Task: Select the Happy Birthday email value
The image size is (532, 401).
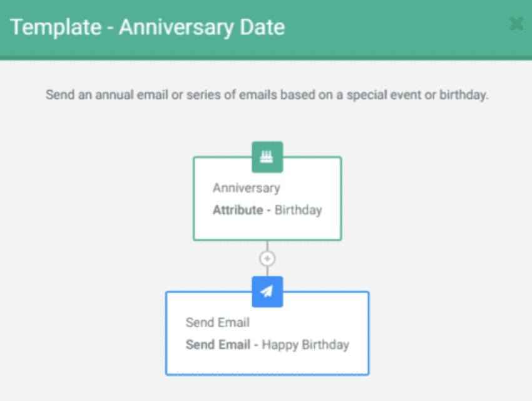Action: [x=305, y=345]
